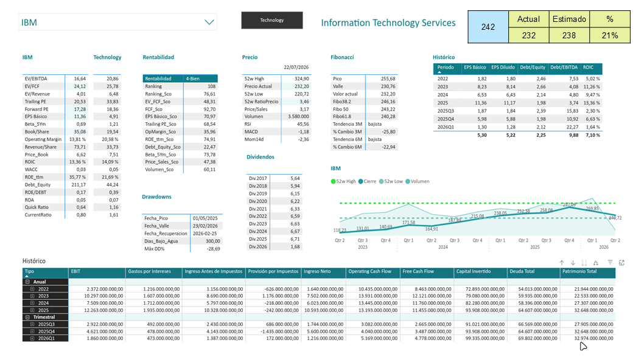Collapse the Anual row group
Viewport: 644px width, 362px height.
click(27, 282)
